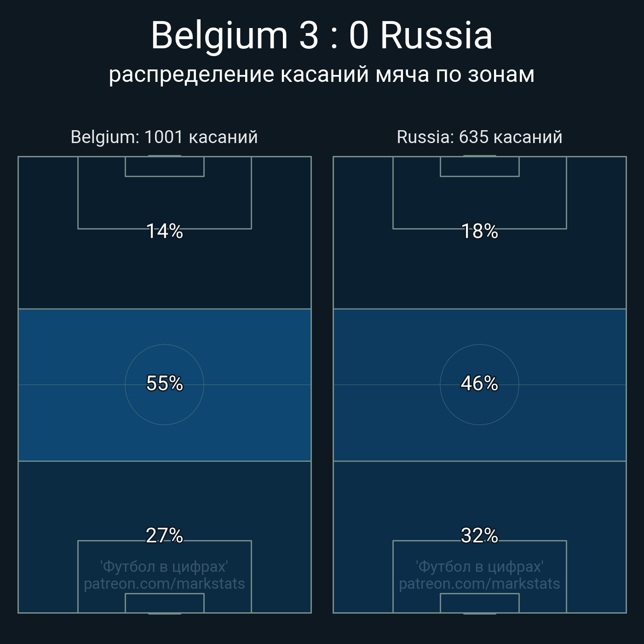
Task: Click 'Футбол в цифрах' watermark on Russia pitch
Action: coord(479,566)
